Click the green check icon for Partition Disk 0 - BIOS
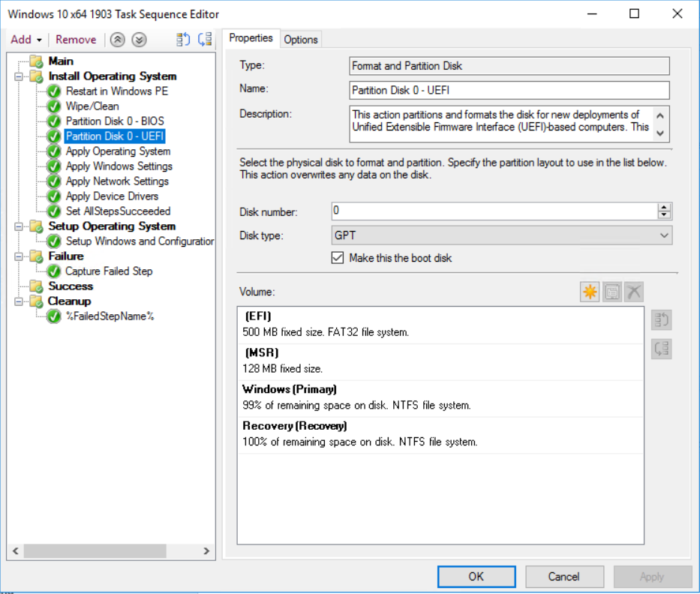Viewport: 700px width, 594px height. (x=54, y=121)
